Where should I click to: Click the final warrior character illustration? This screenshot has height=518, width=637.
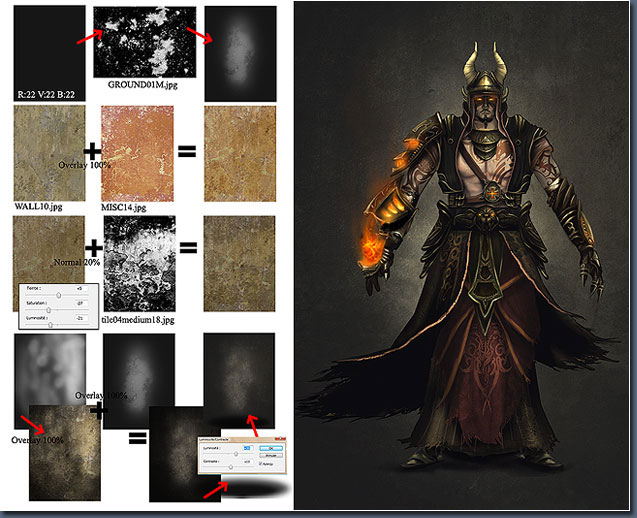click(462, 255)
